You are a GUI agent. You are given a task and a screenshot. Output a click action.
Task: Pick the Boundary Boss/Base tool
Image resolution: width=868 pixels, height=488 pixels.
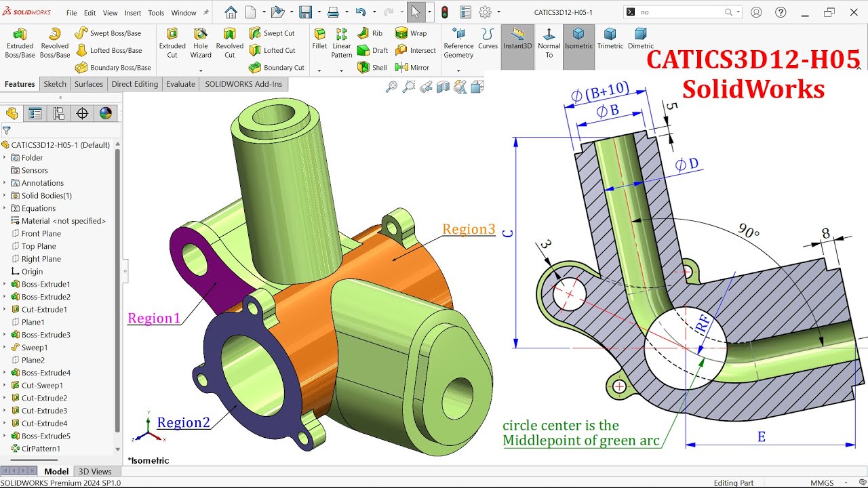pos(113,67)
